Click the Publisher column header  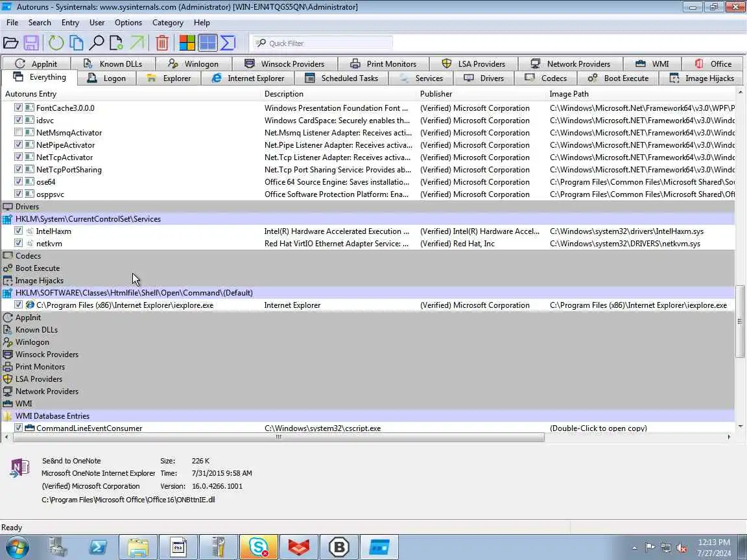coord(481,94)
